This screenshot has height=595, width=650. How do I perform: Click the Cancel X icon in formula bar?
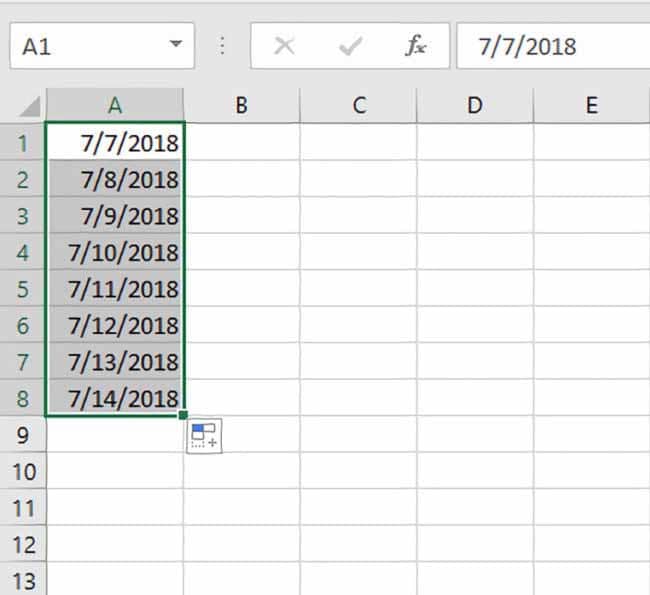tap(284, 46)
